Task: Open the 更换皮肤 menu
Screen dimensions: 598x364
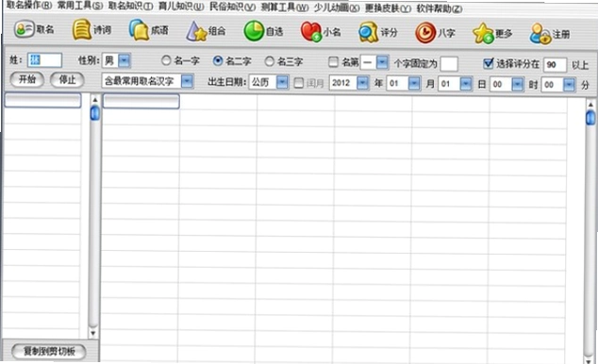Action: pyautogui.click(x=388, y=8)
